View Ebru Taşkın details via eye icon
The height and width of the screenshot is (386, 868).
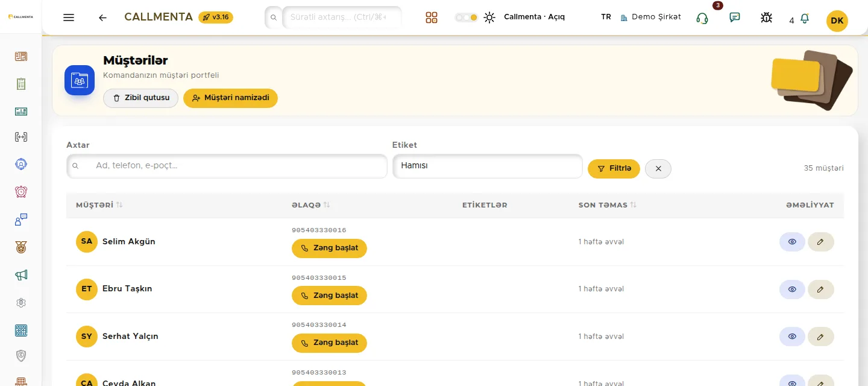pos(792,289)
